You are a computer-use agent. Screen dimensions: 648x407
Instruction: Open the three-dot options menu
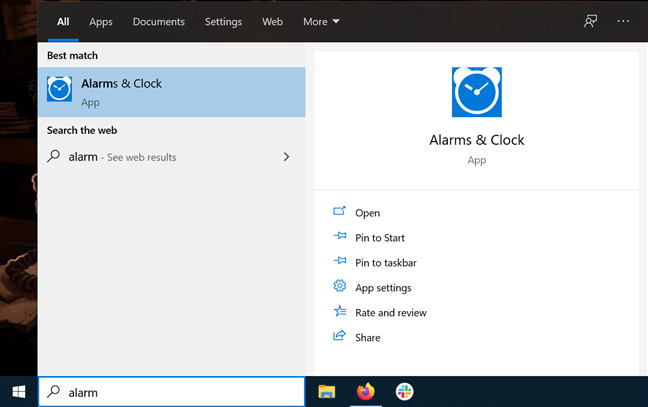[x=623, y=21]
